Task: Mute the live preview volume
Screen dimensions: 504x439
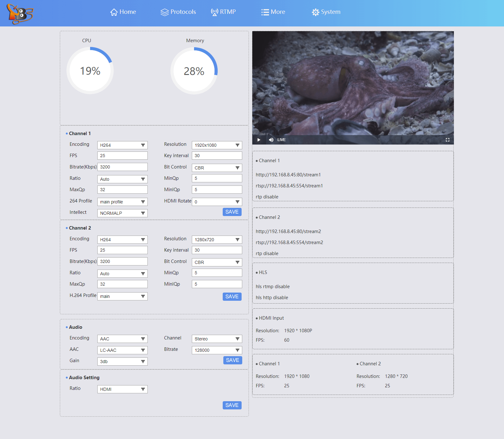Action: click(271, 140)
